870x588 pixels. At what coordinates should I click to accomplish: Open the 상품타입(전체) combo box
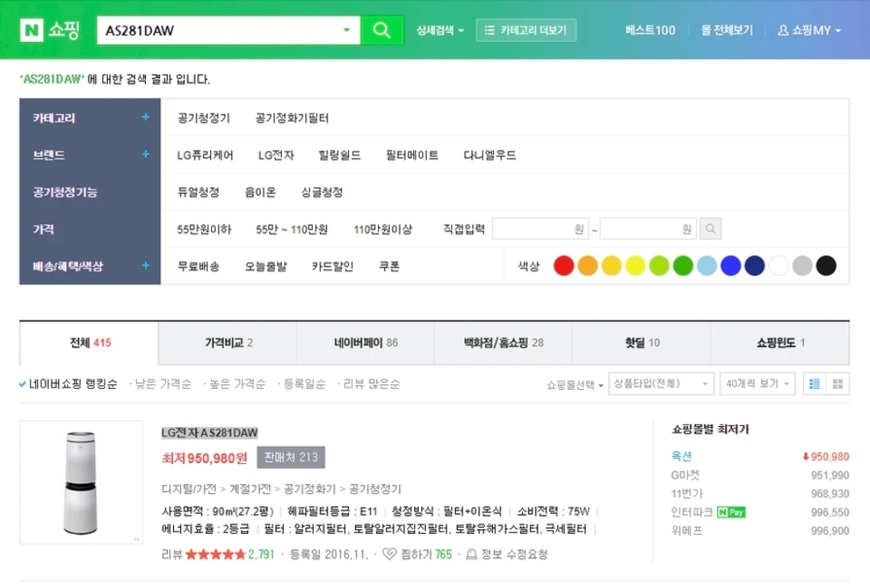click(661, 384)
